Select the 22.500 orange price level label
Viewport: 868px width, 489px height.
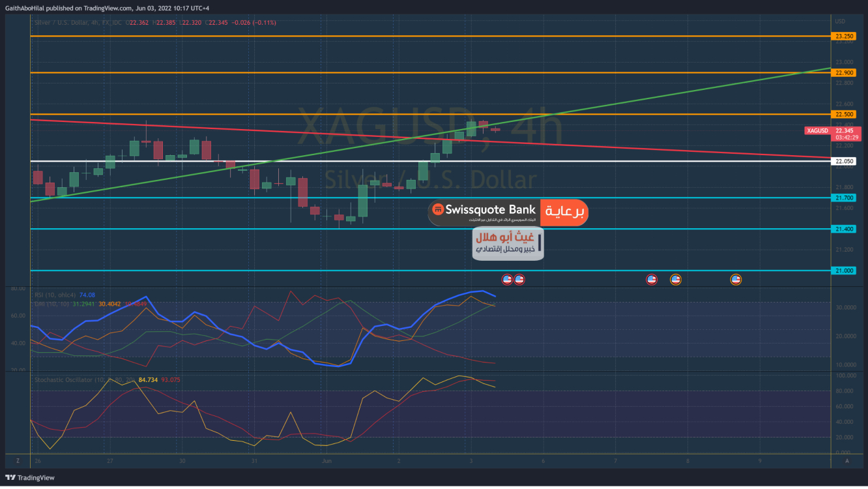click(x=845, y=114)
